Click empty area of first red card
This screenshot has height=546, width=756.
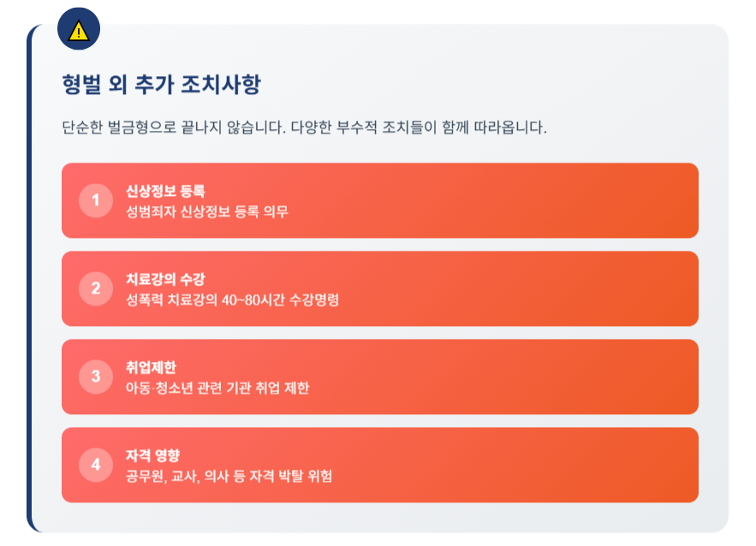click(x=482, y=200)
